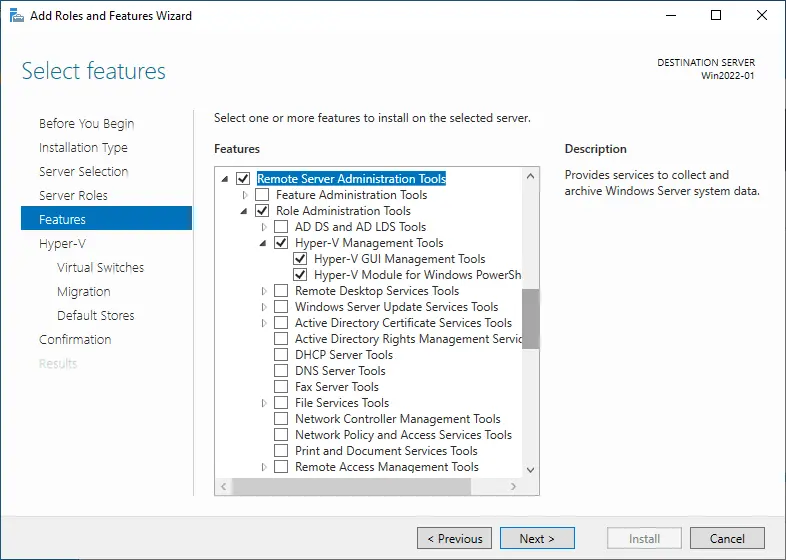Check Feature Administration Tools checkbox
This screenshot has width=786, height=560.
point(262,195)
